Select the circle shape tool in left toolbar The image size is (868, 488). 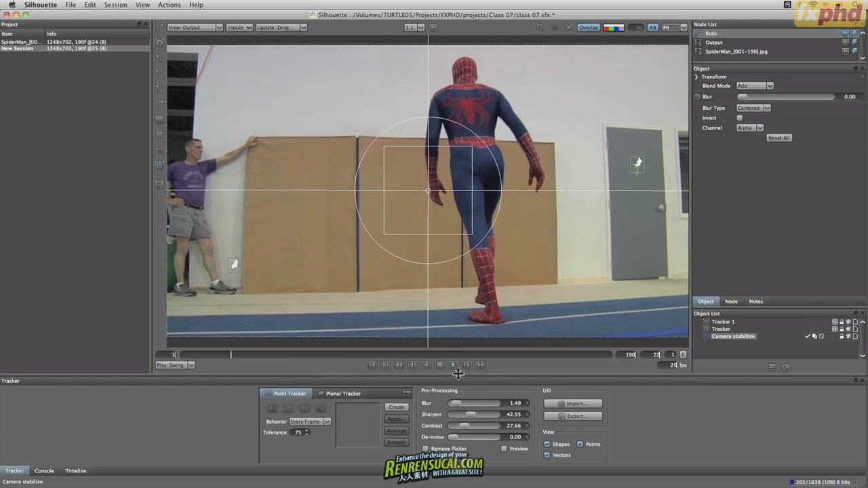160,135
